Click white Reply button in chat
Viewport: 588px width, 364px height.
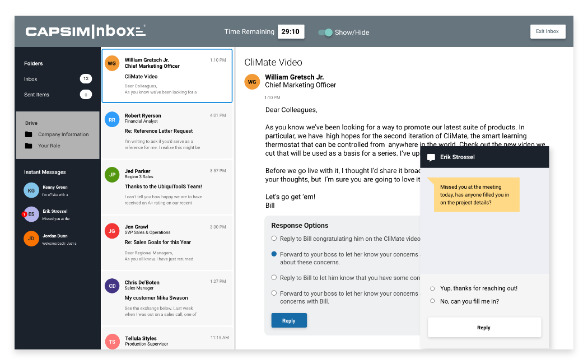tap(484, 328)
